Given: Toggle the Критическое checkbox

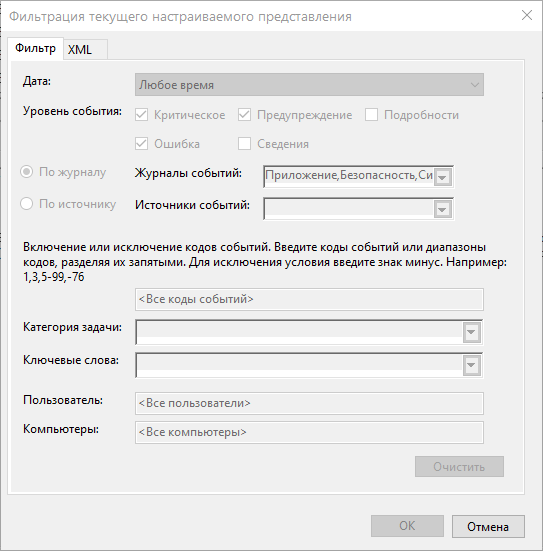Looking at the screenshot, I should point(141,115).
